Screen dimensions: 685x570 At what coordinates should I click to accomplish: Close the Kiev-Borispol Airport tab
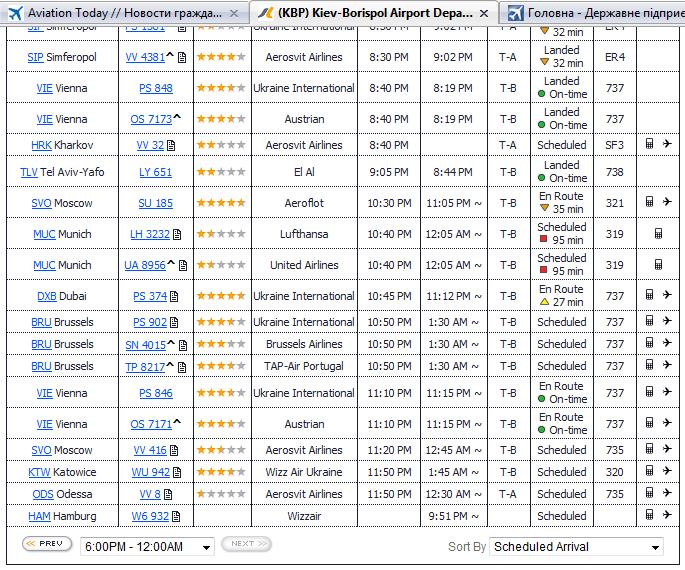click(x=485, y=13)
